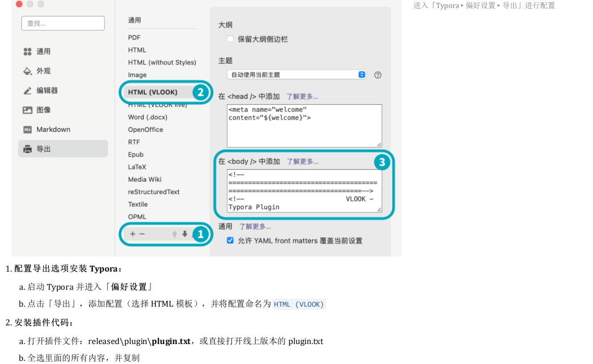Click the 进入「Typora ▸ 偏好设置 ▸ 导出」caption
The image size is (593, 364).
[484, 5]
